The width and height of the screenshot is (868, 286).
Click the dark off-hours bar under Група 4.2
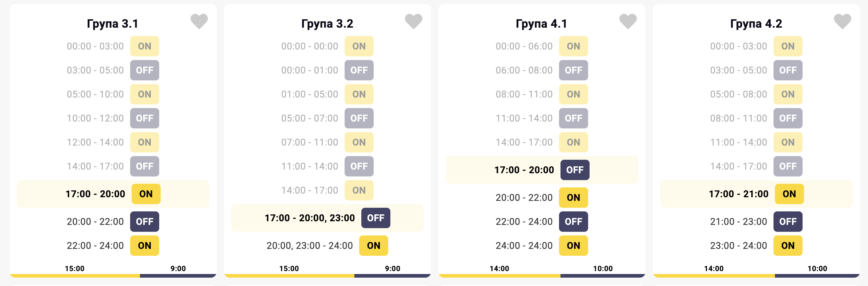[817, 276]
